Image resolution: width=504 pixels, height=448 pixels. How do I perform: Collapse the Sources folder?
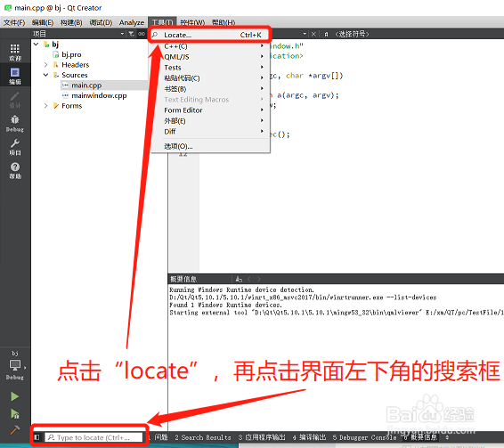point(45,75)
